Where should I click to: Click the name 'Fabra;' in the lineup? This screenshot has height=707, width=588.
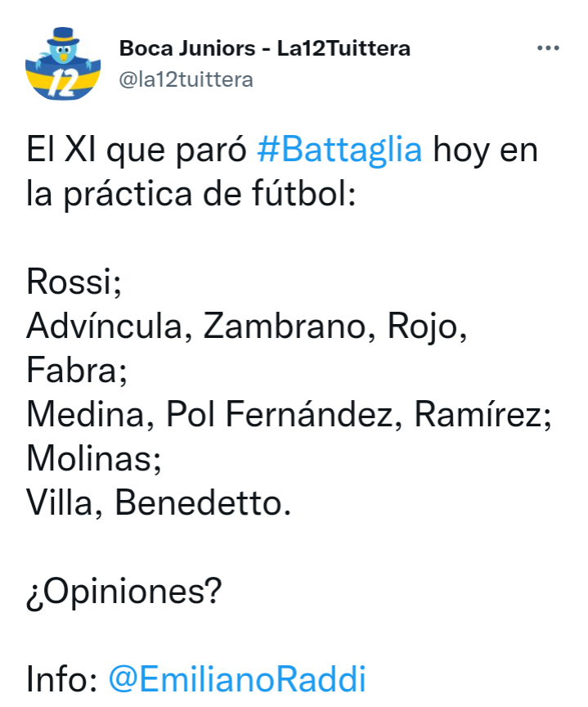pyautogui.click(x=77, y=370)
